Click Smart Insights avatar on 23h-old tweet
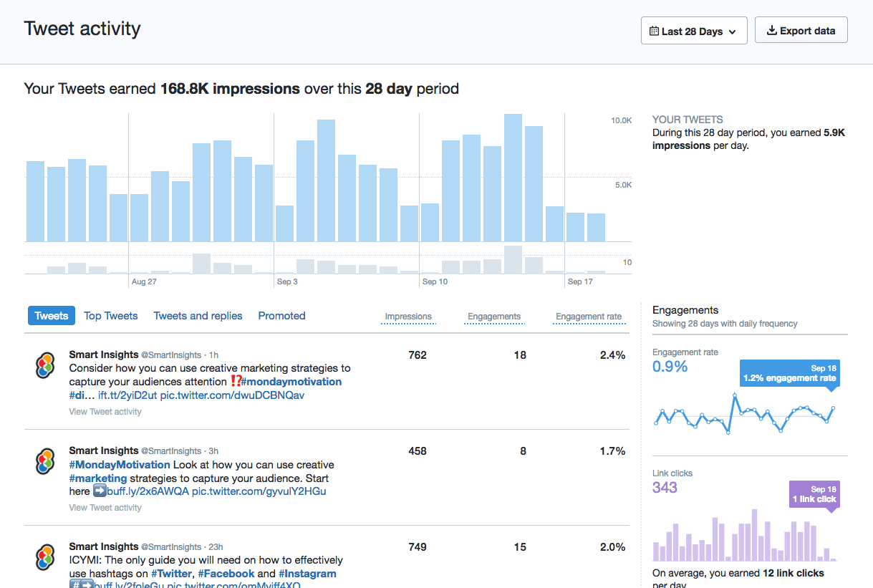Viewport: 873px width, 588px height. pyautogui.click(x=45, y=557)
